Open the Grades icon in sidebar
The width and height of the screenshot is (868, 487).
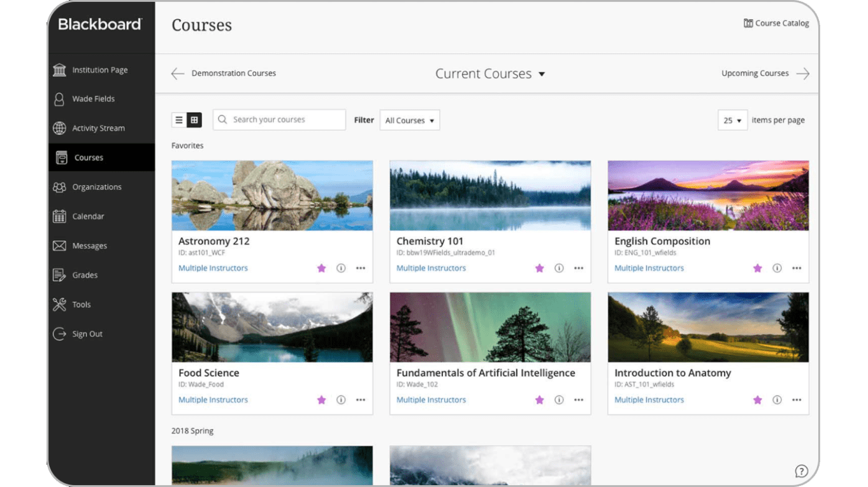tap(59, 275)
